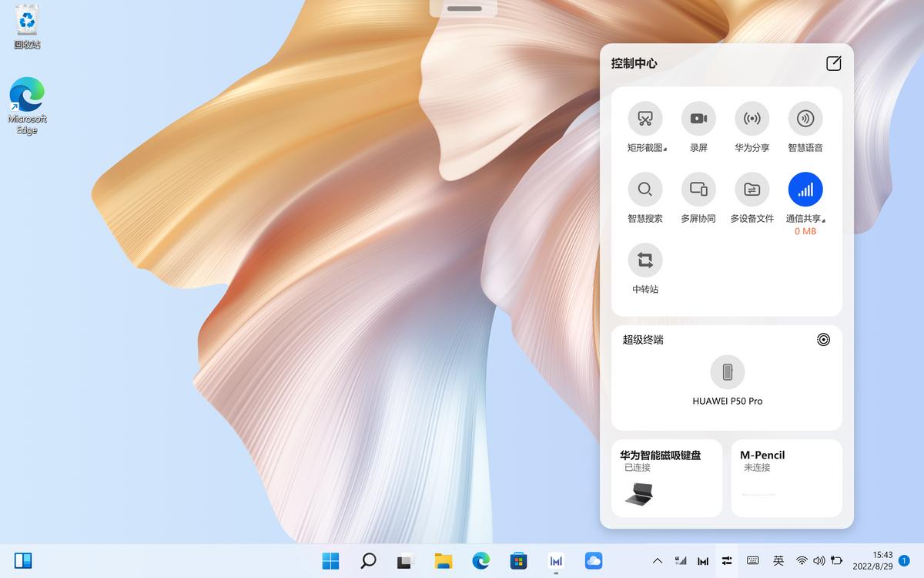Click the 华为智能磁吸键盘 device thumbnail
This screenshot has height=578, width=924.
(x=640, y=494)
